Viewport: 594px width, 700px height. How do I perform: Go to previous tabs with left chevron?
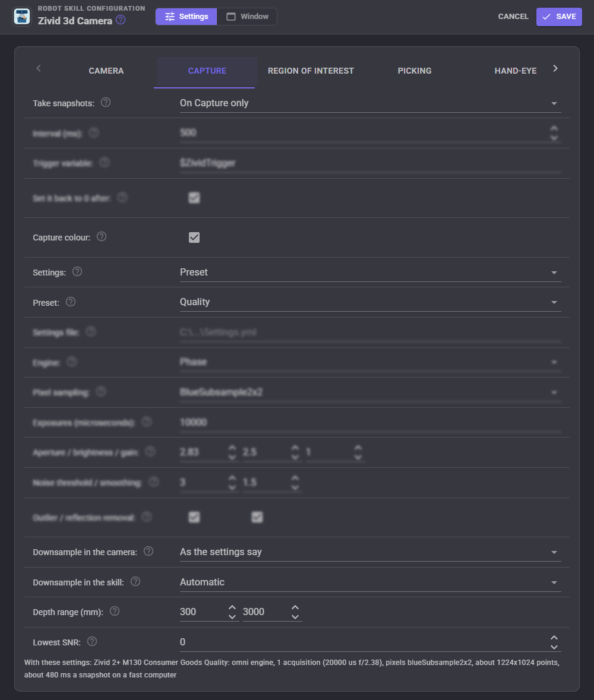click(39, 68)
